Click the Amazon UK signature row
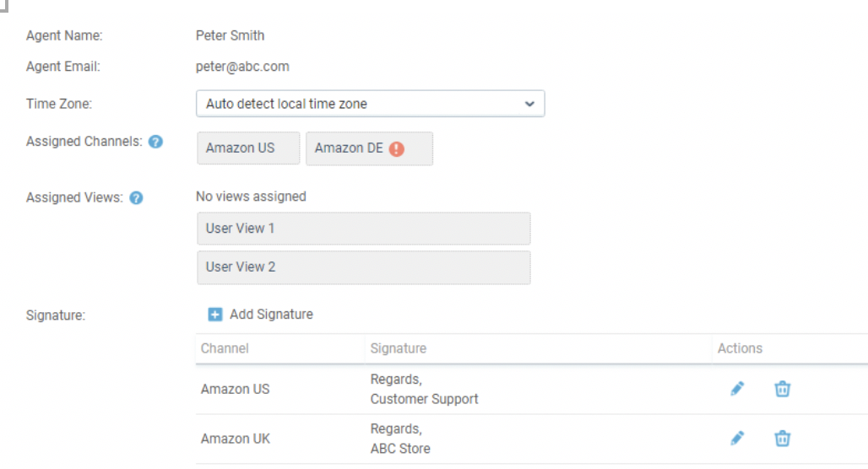868x469 pixels. point(531,439)
